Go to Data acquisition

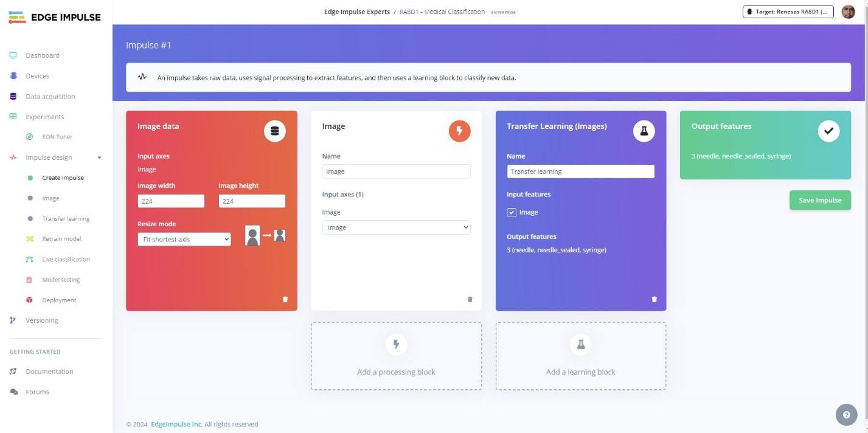(x=50, y=96)
